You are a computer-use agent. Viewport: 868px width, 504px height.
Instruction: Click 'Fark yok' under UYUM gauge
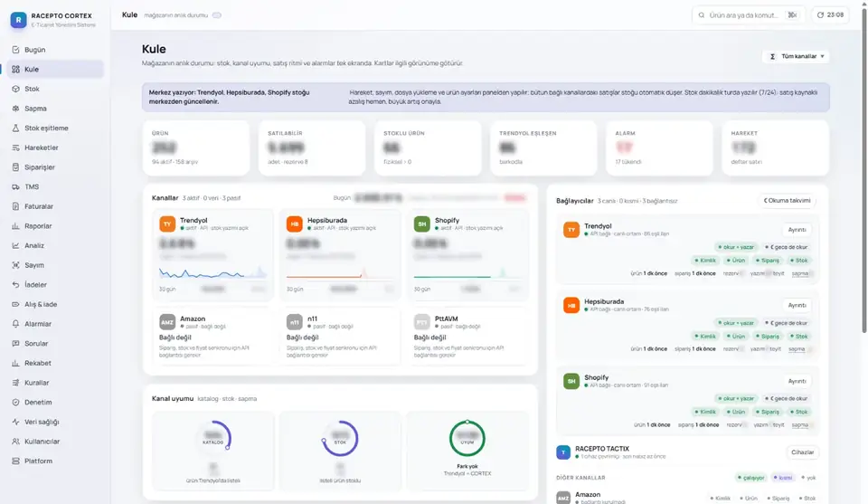click(x=467, y=466)
